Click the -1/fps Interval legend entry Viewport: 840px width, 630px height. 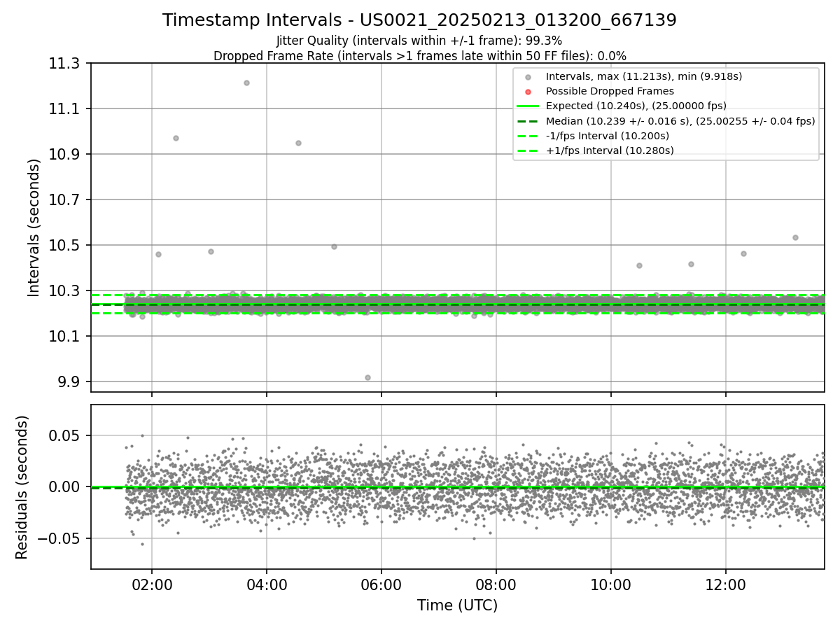tap(592, 135)
